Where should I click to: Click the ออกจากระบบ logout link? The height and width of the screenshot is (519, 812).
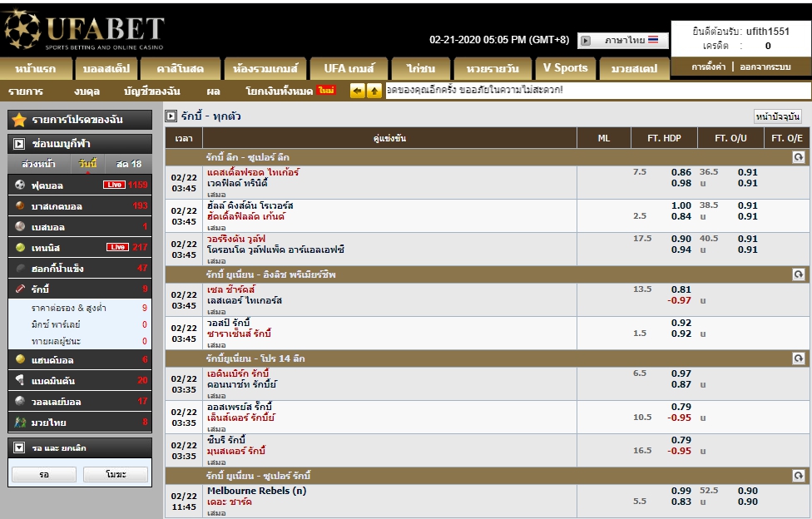[765, 67]
